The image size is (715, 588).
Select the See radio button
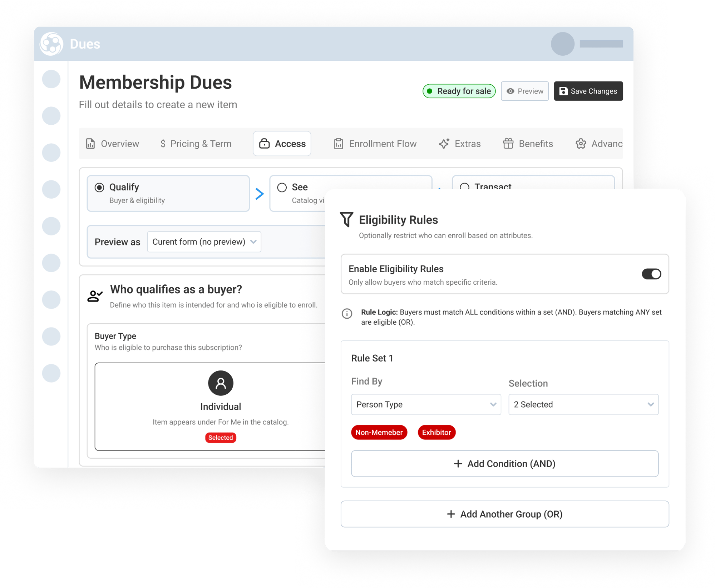tap(282, 187)
